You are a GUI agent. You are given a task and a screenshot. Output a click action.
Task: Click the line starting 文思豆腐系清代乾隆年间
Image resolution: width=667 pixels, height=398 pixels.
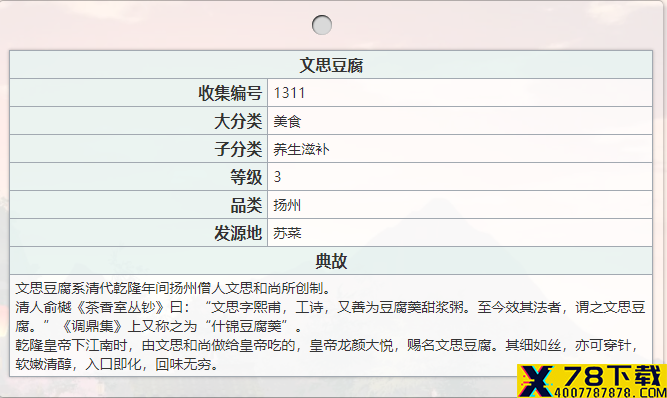[x=173, y=288]
